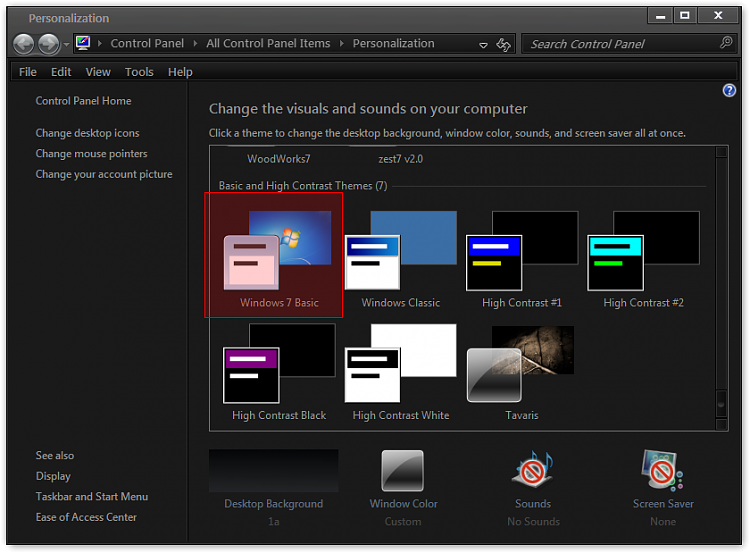Expand the arrow before Control Panel breadcrumb
The image size is (750, 553).
point(100,44)
